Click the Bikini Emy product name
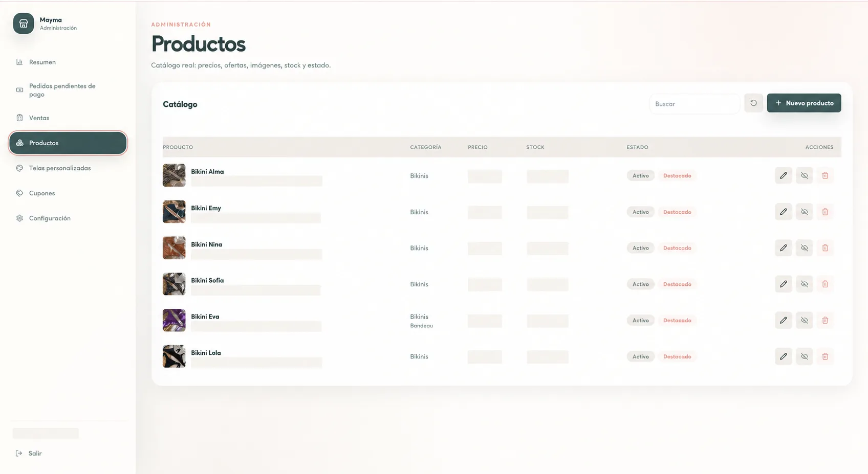This screenshot has height=474, width=868. point(206,208)
